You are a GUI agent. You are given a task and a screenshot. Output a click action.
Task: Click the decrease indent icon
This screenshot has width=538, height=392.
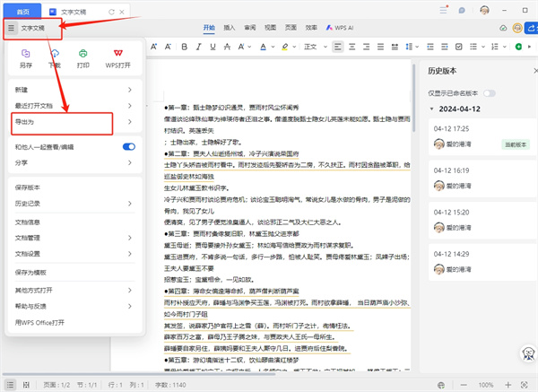[x=430, y=47]
